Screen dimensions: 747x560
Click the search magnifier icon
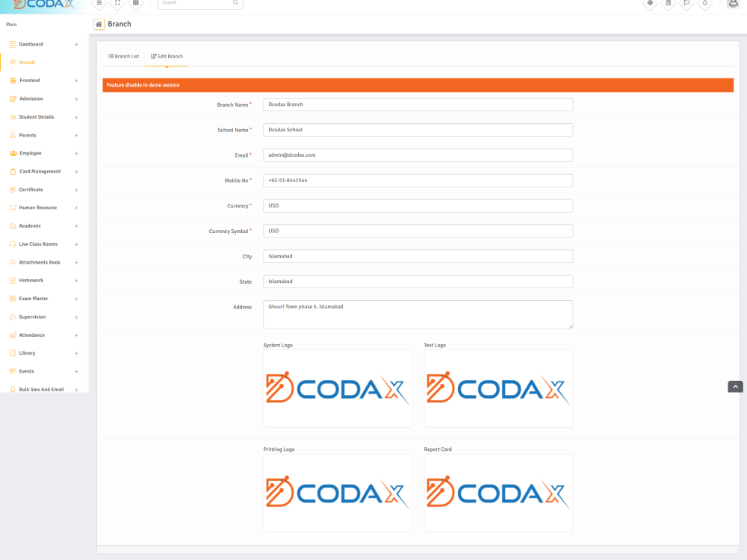235,3
